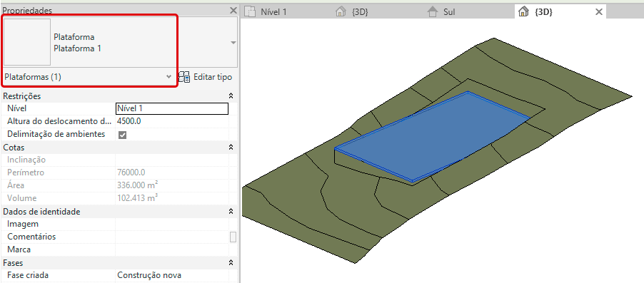Screen dimensions: 644x283
Task: Edit the Nível value field
Action: coord(172,108)
